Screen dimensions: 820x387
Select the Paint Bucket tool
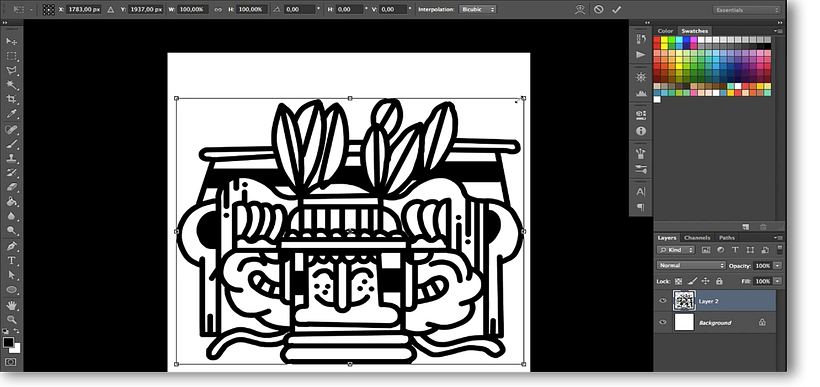point(12,202)
